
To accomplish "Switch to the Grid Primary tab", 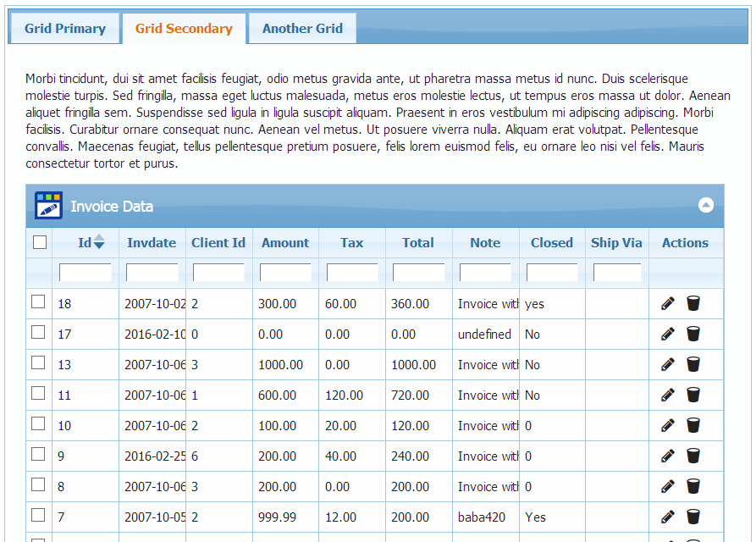I will 65,29.
